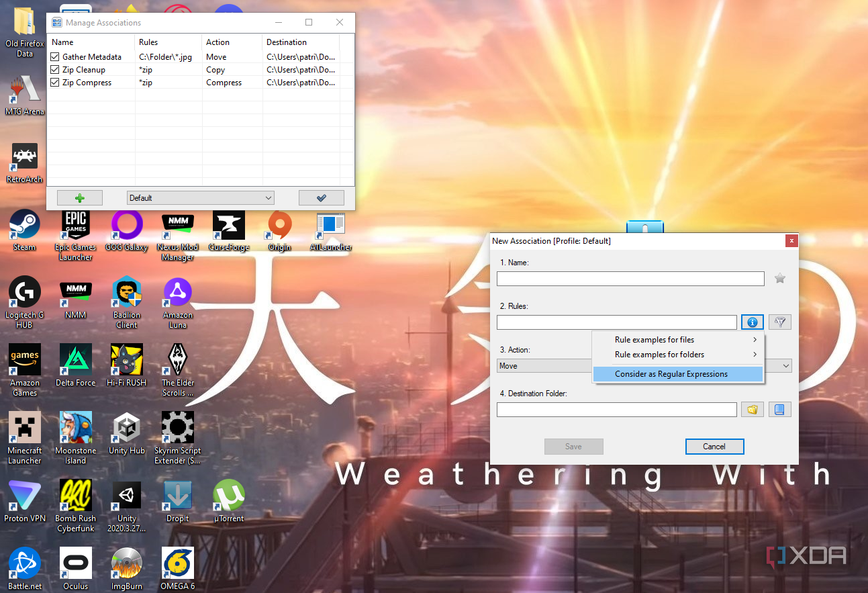Click into the Rules input field
The image size is (868, 593).
point(617,322)
